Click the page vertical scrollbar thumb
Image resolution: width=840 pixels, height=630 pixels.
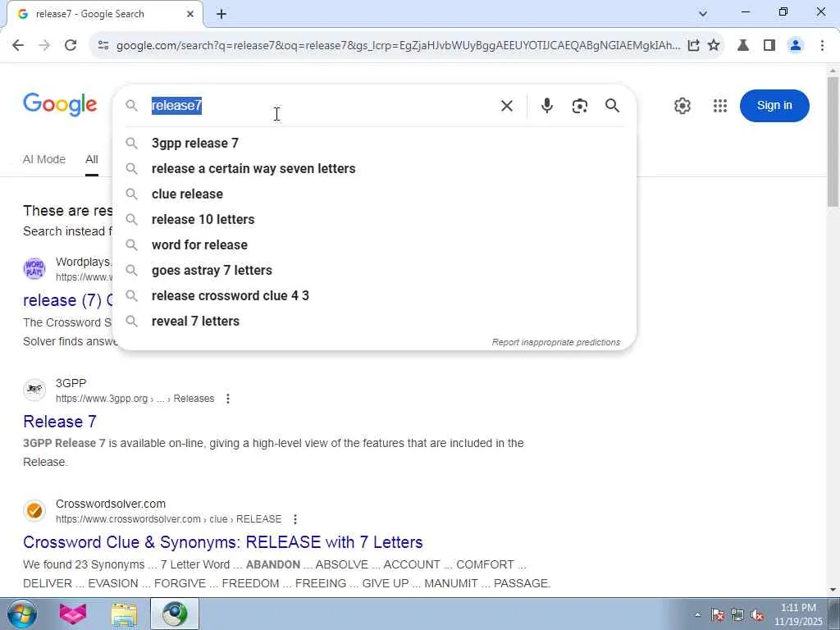pos(833,141)
